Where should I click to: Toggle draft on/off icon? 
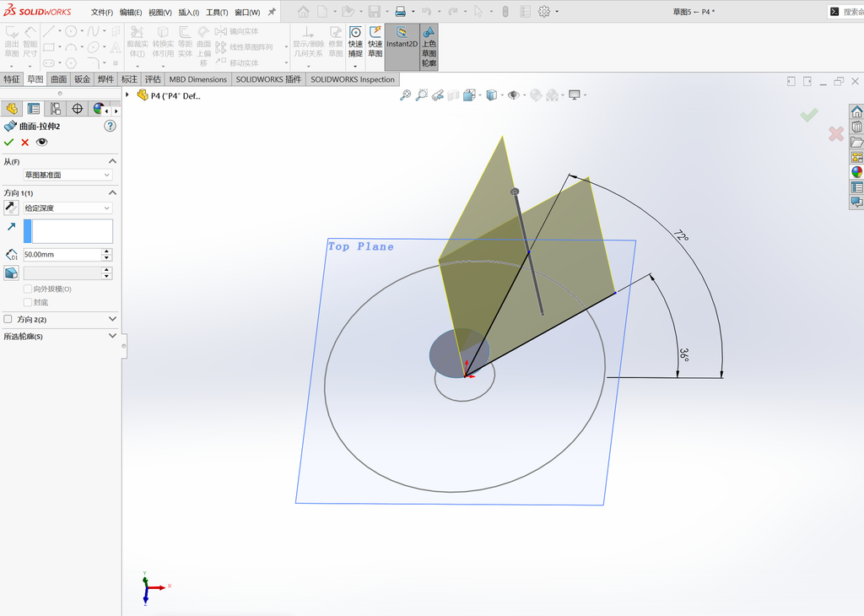click(11, 273)
